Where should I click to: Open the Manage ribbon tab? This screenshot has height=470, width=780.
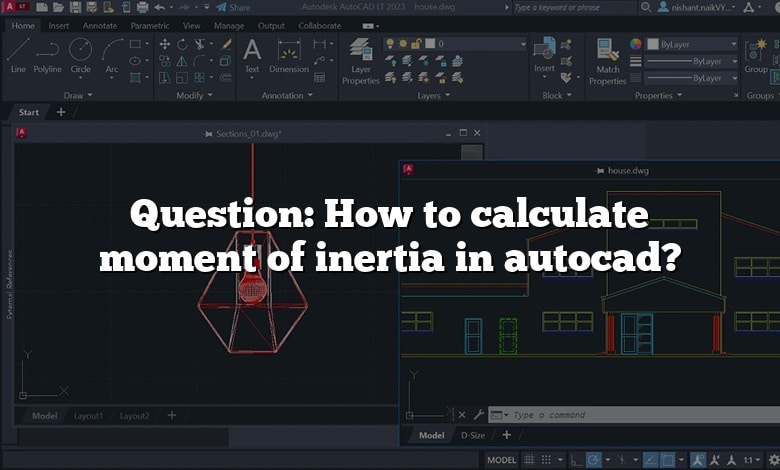tap(229, 25)
